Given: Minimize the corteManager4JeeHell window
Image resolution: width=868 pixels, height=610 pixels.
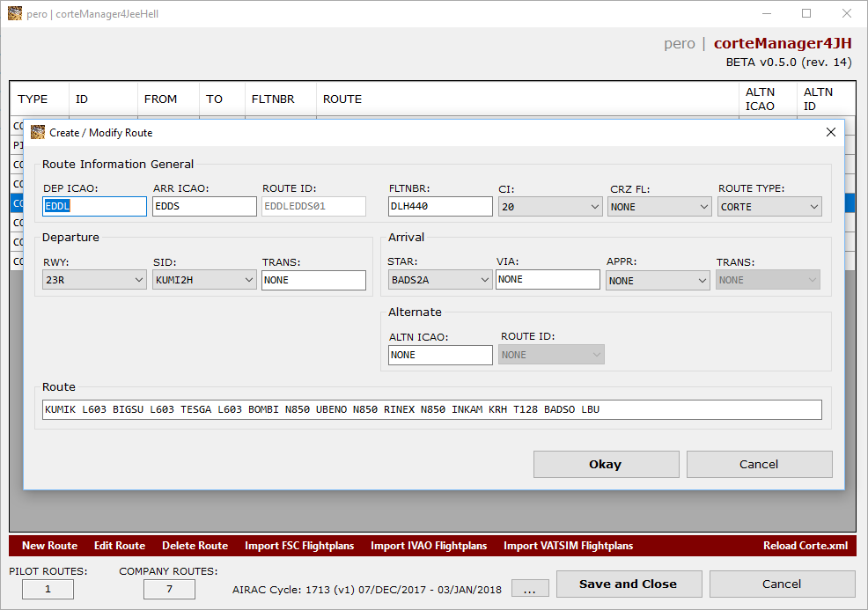Looking at the screenshot, I should coord(767,13).
